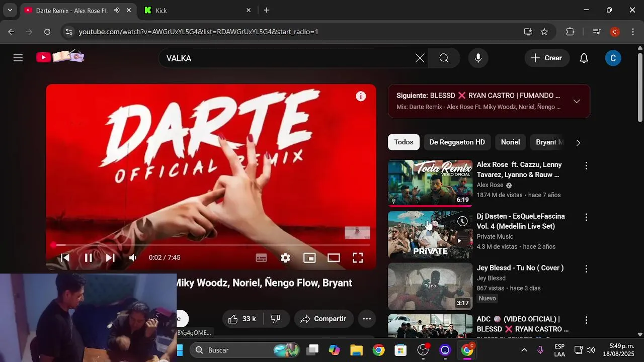Open the YouTube guide hamburger menu
The height and width of the screenshot is (362, 644).
(18, 58)
